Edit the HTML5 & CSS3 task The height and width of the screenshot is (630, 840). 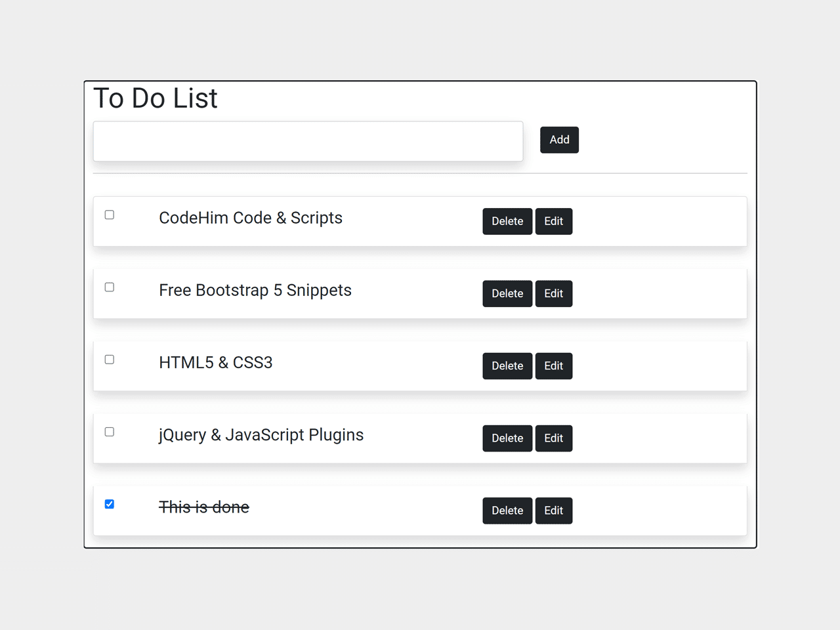pos(553,366)
